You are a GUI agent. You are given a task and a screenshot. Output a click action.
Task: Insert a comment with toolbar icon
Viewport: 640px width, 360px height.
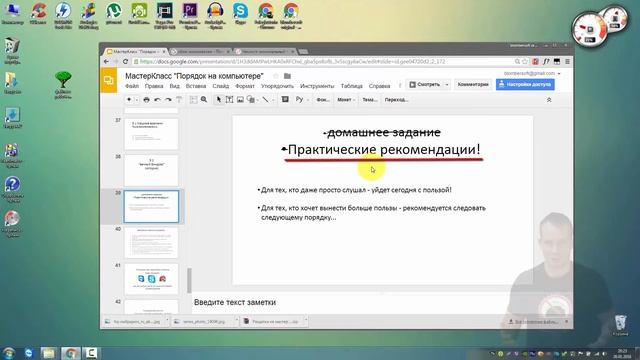click(x=285, y=100)
